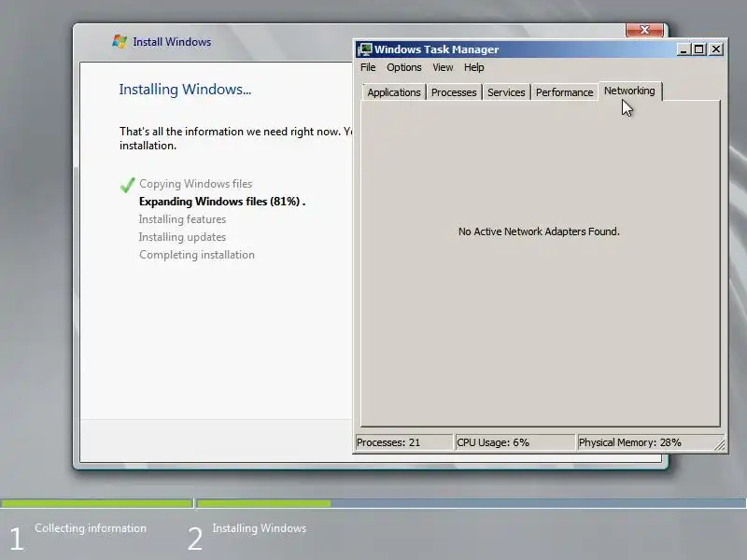Click the green checkmark beside Copying Windows files
The width and height of the screenshot is (747, 560).
coord(127,185)
